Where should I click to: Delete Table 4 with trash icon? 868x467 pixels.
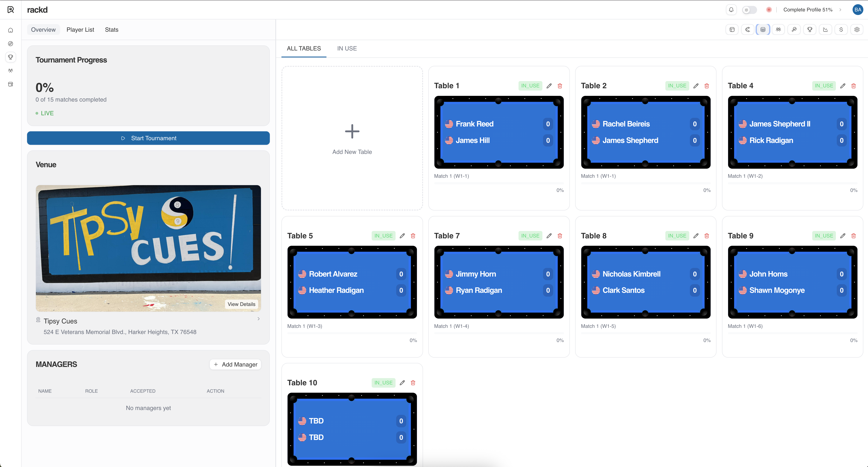[853, 86]
